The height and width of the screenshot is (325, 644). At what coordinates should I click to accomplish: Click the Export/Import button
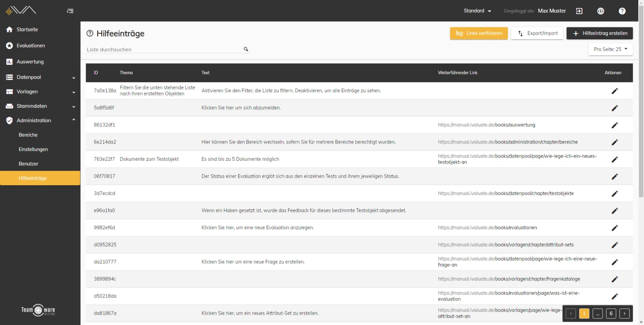point(537,33)
